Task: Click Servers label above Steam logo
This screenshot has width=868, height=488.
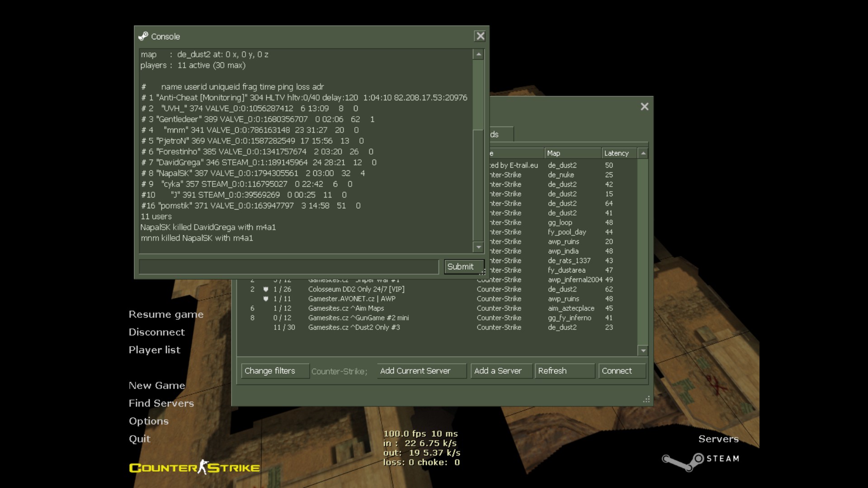Action: [718, 439]
